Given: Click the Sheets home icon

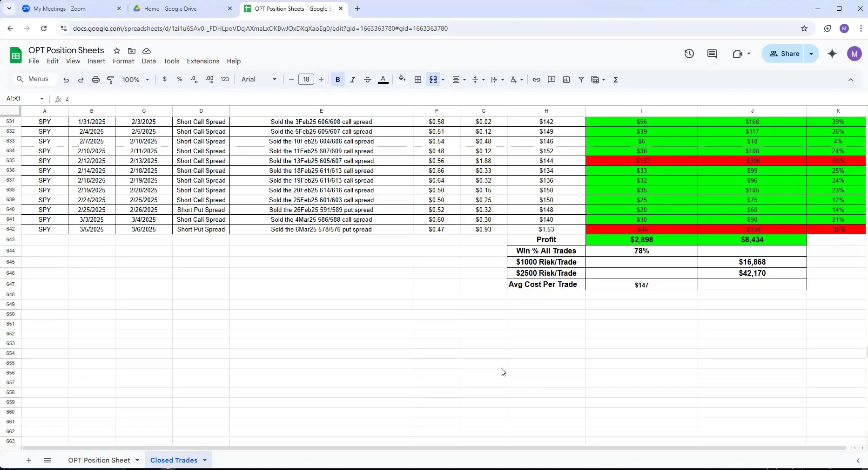Looking at the screenshot, I should [x=16, y=55].
